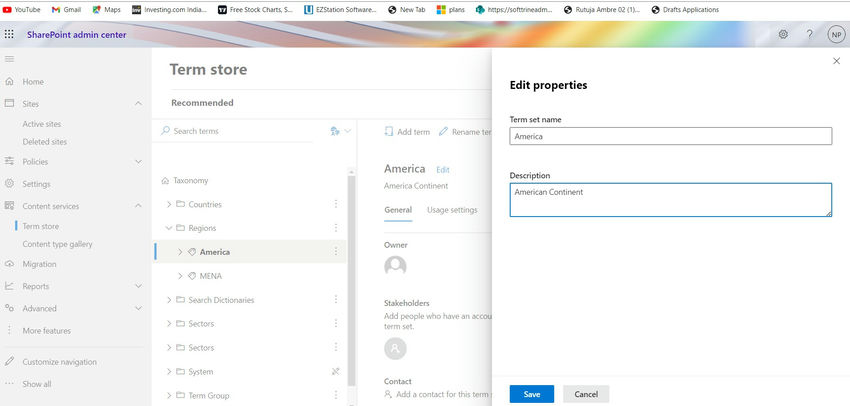Screen dimensions: 850x406
Task: Expand the America term set chevron
Action: tap(181, 252)
